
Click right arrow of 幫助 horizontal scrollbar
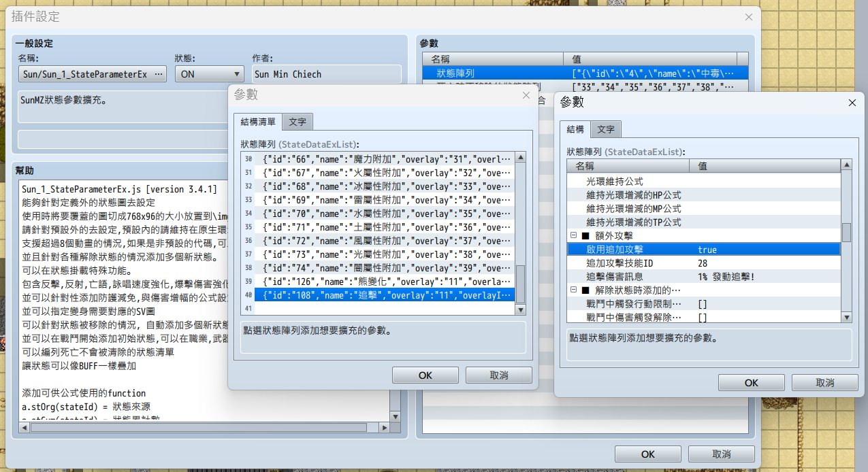(384, 427)
